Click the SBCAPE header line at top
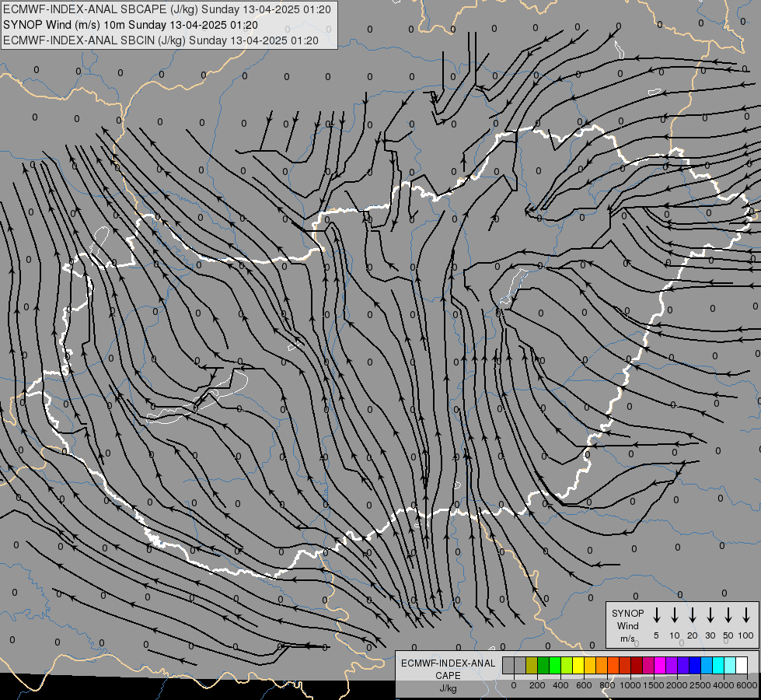The height and width of the screenshot is (700, 761). click(167, 9)
